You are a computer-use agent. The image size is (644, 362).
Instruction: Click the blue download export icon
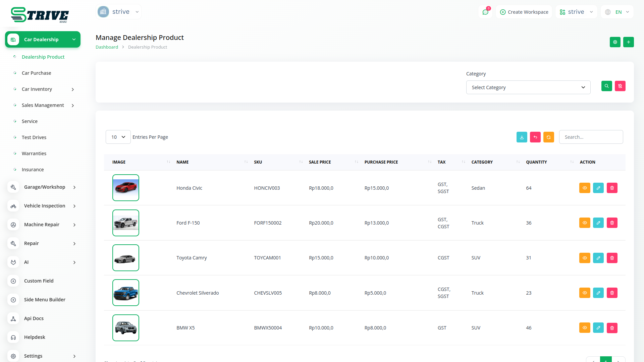click(522, 137)
